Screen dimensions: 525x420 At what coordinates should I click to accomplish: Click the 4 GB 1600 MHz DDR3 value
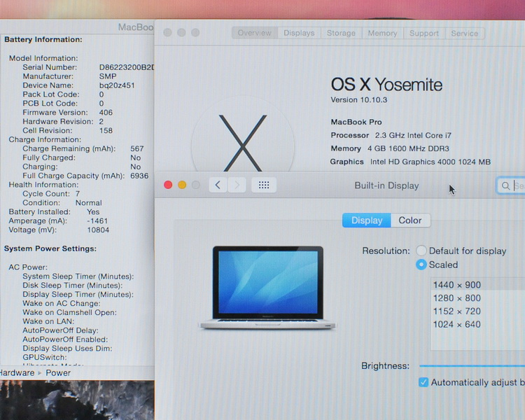408,148
